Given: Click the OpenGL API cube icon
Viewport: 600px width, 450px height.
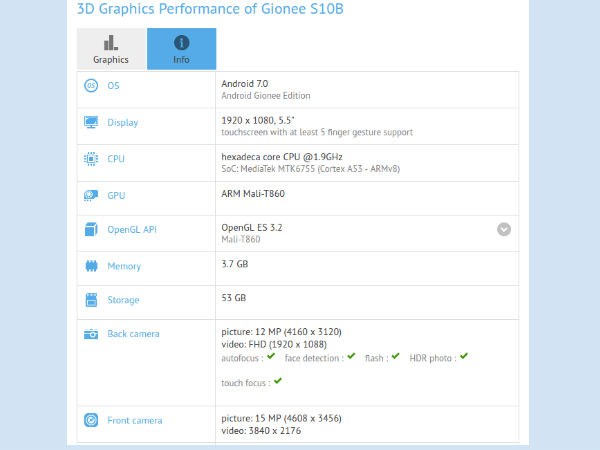Looking at the screenshot, I should tap(91, 229).
